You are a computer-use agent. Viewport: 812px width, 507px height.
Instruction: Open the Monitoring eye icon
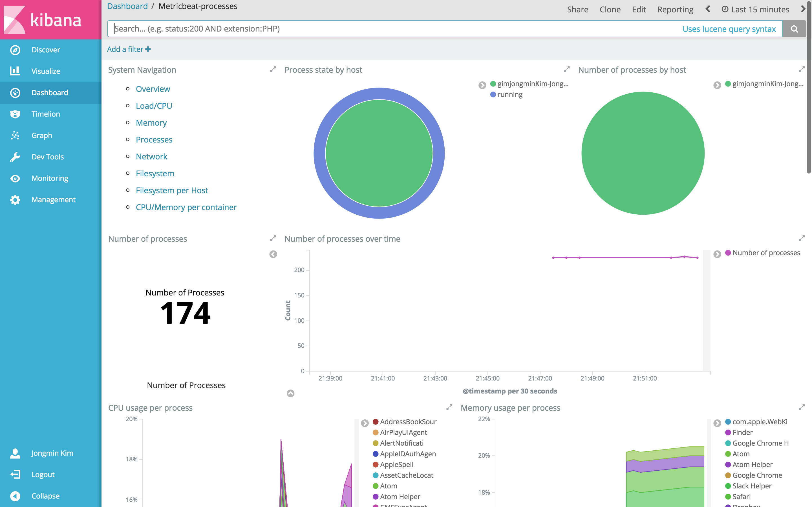[x=15, y=178]
